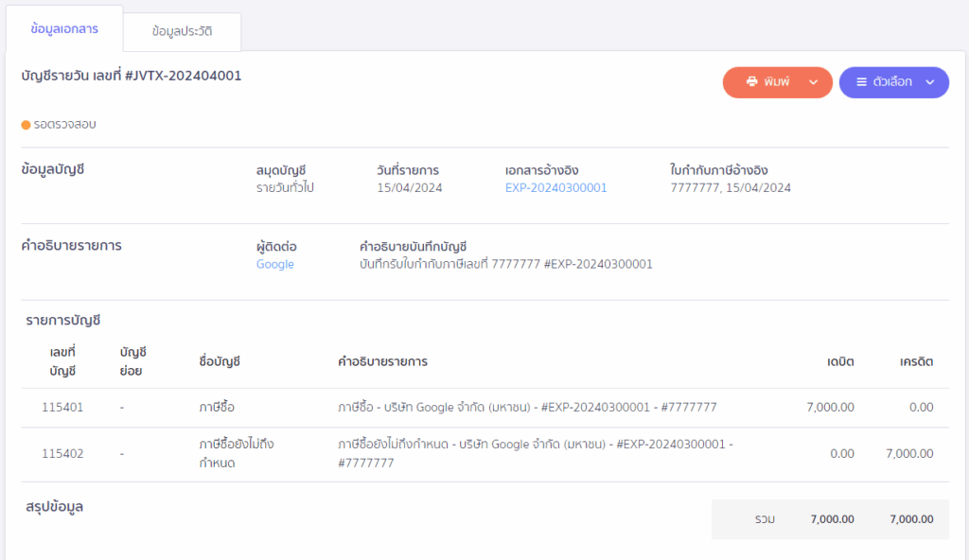Click the รายวันทั่วไป journal value
The image size is (969, 560).
pos(285,188)
